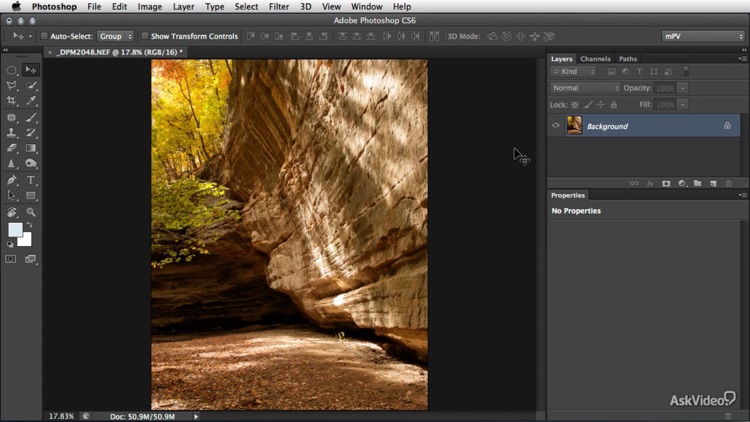Open the status bar info arrow
This screenshot has width=750, height=422.
click(x=196, y=416)
